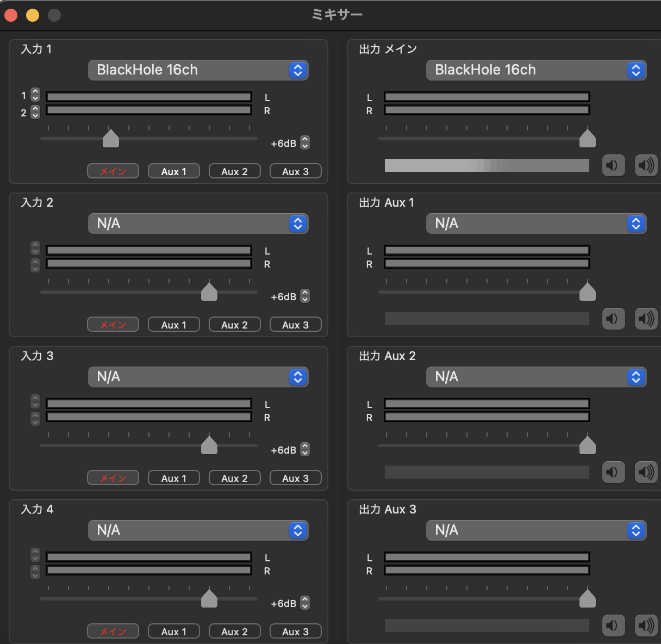This screenshot has height=644, width=661.
Task: Click Aux 2 button in 入力 1
Action: [x=234, y=171]
